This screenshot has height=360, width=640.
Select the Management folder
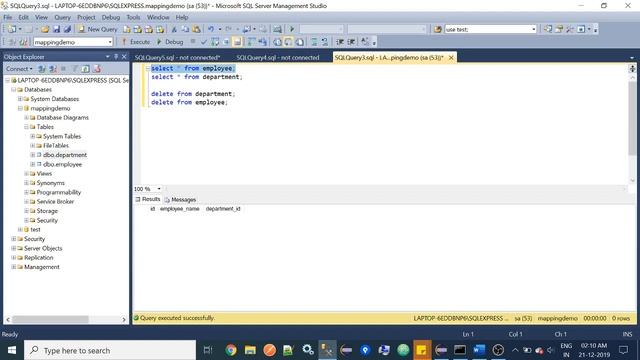coord(42,267)
